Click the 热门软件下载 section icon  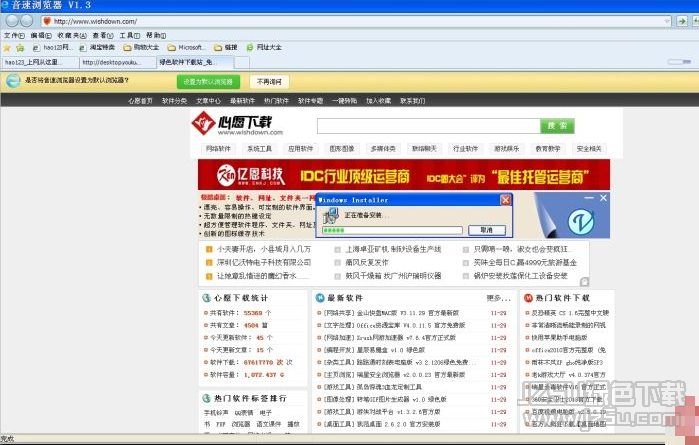pyautogui.click(x=528, y=298)
